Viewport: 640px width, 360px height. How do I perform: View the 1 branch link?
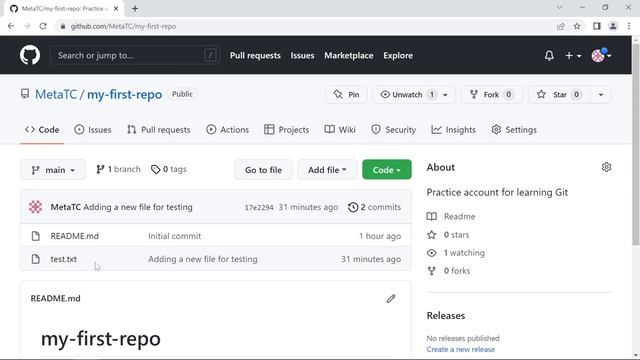118,169
